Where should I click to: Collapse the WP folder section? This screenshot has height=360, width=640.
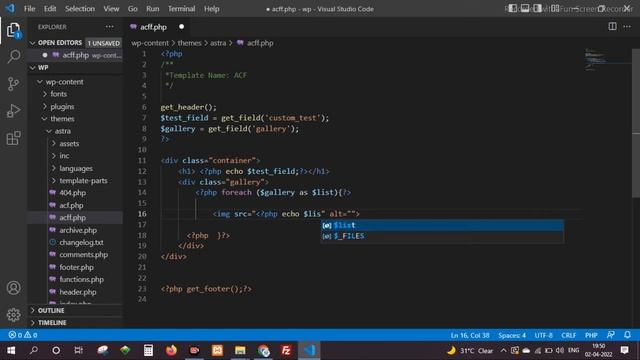[x=33, y=68]
